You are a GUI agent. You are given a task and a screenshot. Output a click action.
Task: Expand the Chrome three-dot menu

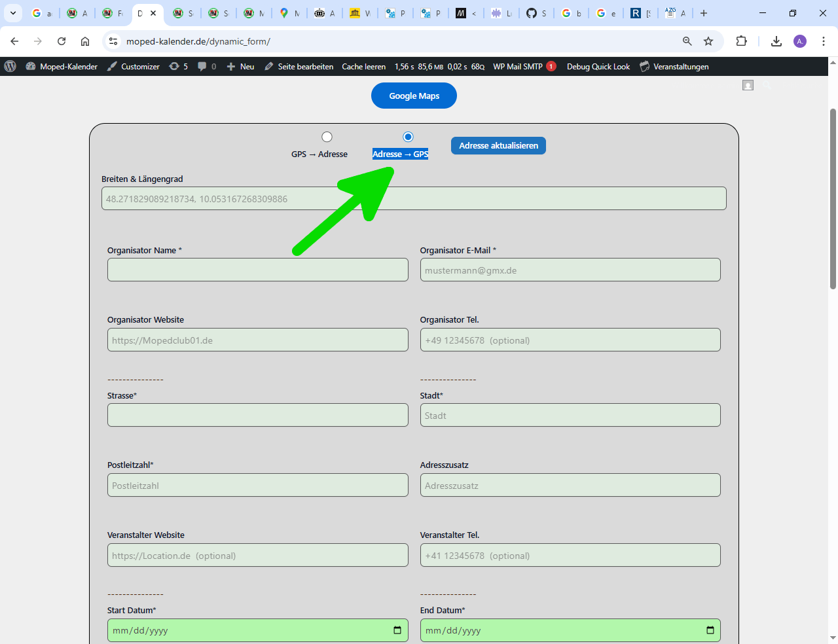824,41
